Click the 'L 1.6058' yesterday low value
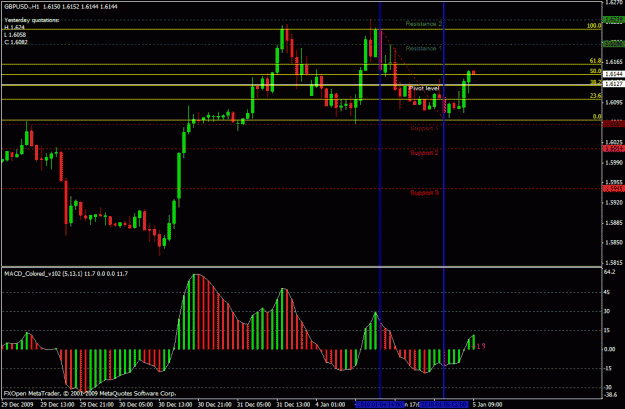Image resolution: width=625 pixels, height=409 pixels. tap(15, 35)
